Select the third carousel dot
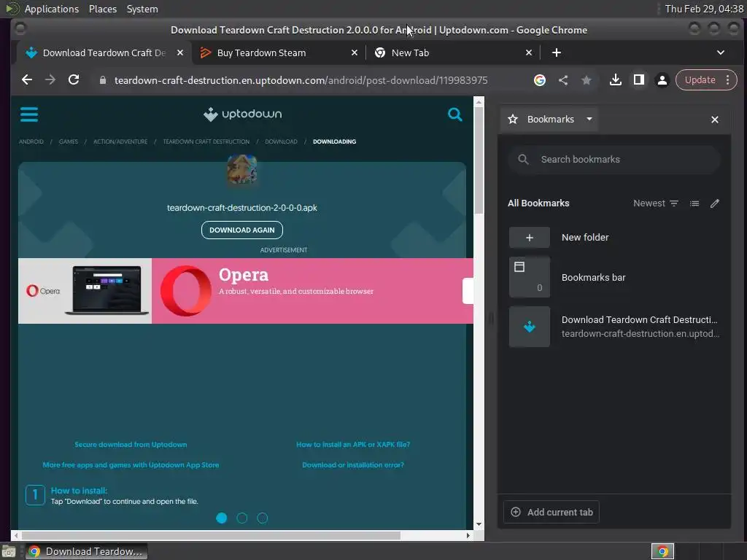 point(263,518)
